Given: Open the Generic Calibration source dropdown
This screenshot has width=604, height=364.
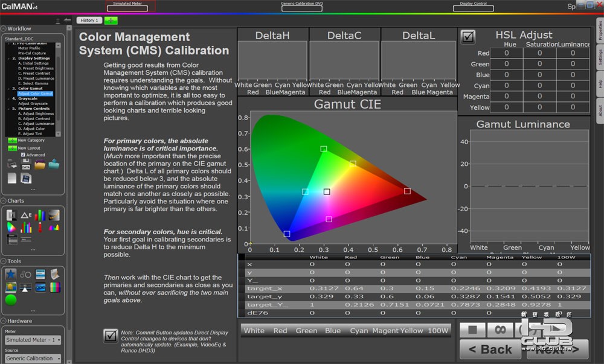Looking at the screenshot, I should point(33,359).
